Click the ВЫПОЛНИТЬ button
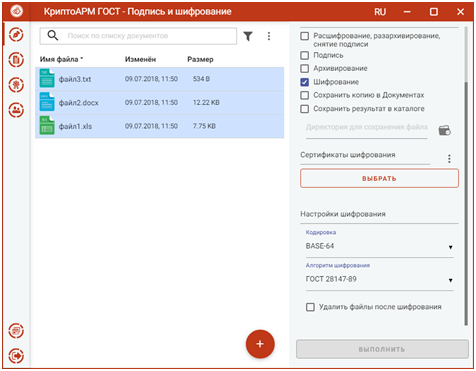The height and width of the screenshot is (371, 476). click(382, 349)
